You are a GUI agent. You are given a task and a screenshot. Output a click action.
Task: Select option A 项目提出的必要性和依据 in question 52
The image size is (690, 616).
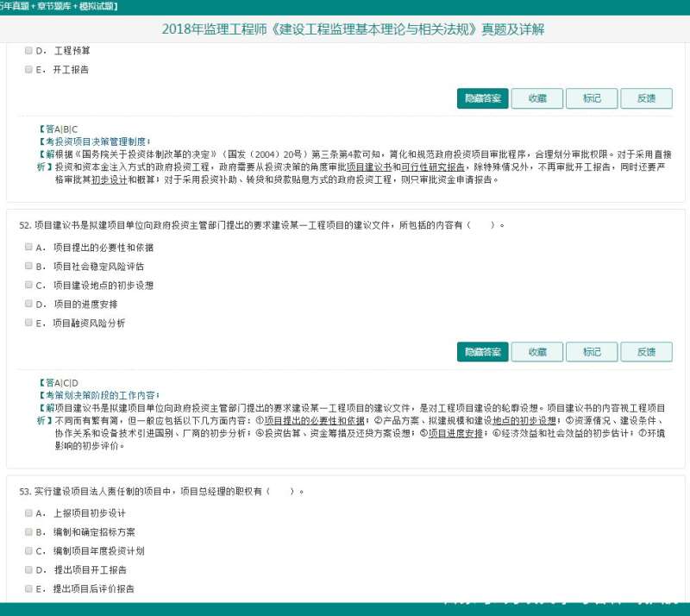pyautogui.click(x=28, y=247)
